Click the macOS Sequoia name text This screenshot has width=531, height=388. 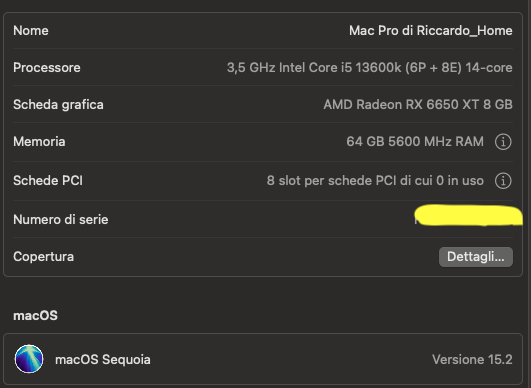(x=103, y=359)
